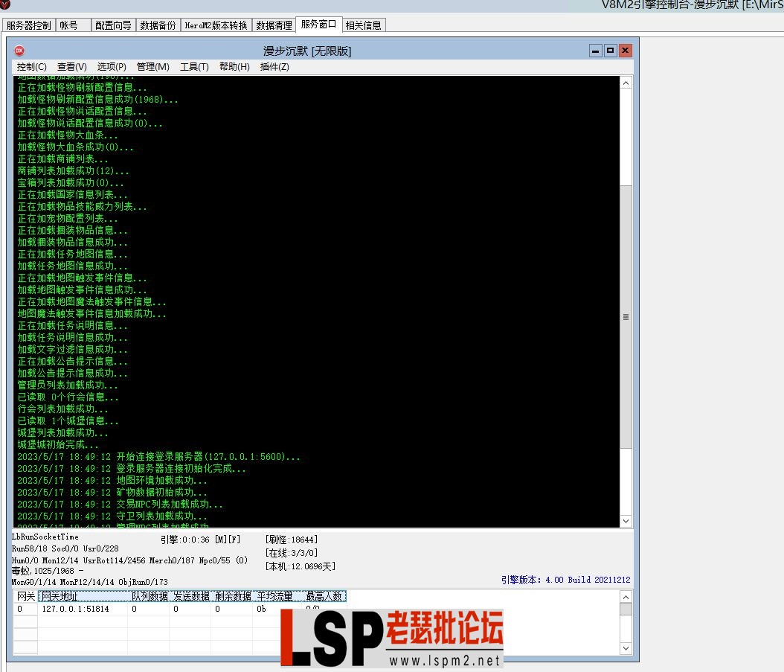This screenshot has height=672, width=784.
Task: Open the 帮助(H) menu
Action: [x=234, y=67]
